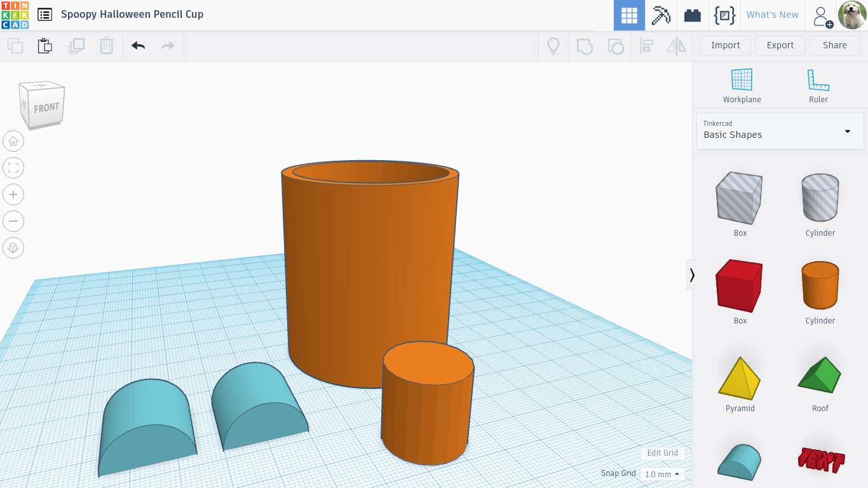Pick the red Text shape

[x=820, y=460]
